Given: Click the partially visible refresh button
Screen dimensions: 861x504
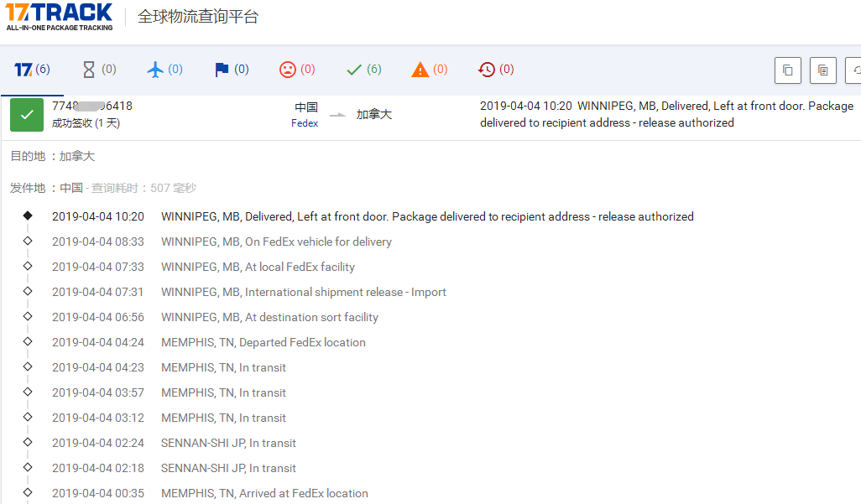Looking at the screenshot, I should point(853,70).
